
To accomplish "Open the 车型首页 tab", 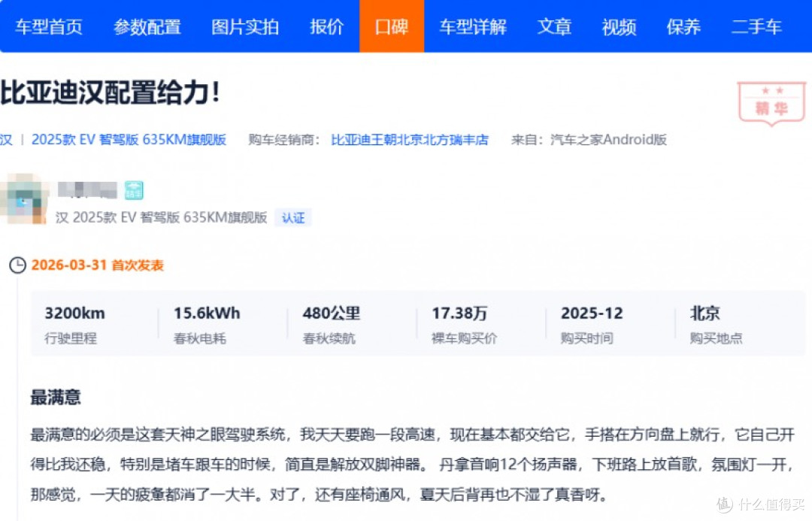I will coord(49,26).
